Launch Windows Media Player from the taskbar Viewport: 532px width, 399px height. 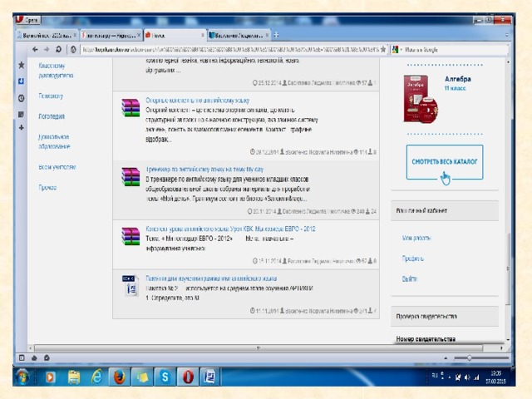point(51,377)
